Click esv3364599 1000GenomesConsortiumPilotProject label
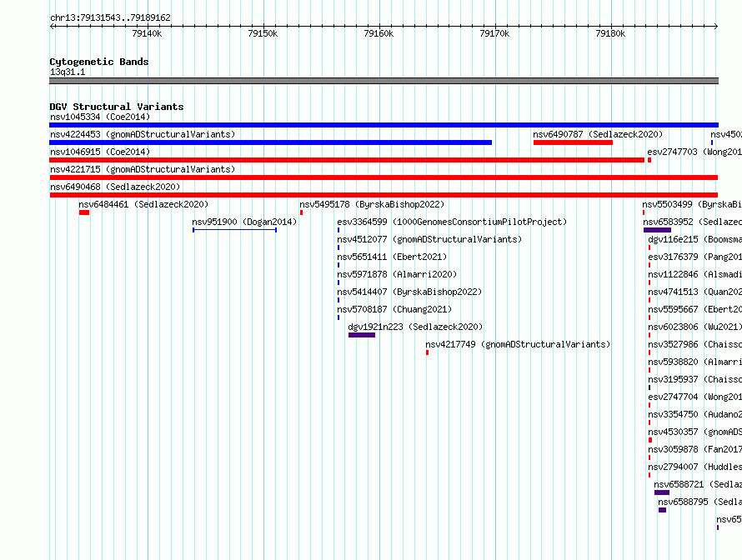Image resolution: width=742 pixels, height=560 pixels. tap(452, 222)
